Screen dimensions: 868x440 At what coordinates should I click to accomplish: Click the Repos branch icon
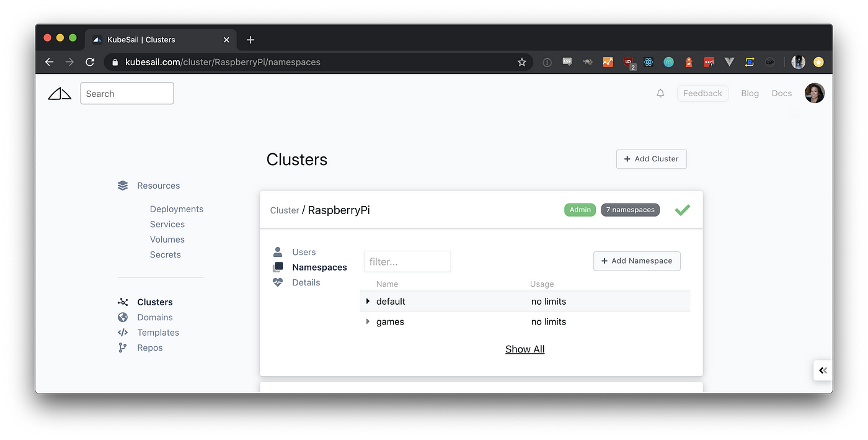(x=123, y=348)
